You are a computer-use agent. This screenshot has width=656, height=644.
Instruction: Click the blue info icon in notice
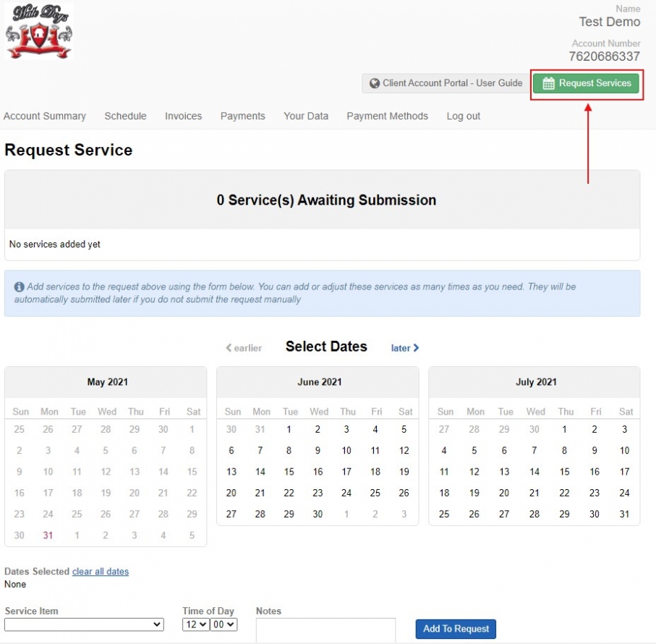tap(20, 287)
